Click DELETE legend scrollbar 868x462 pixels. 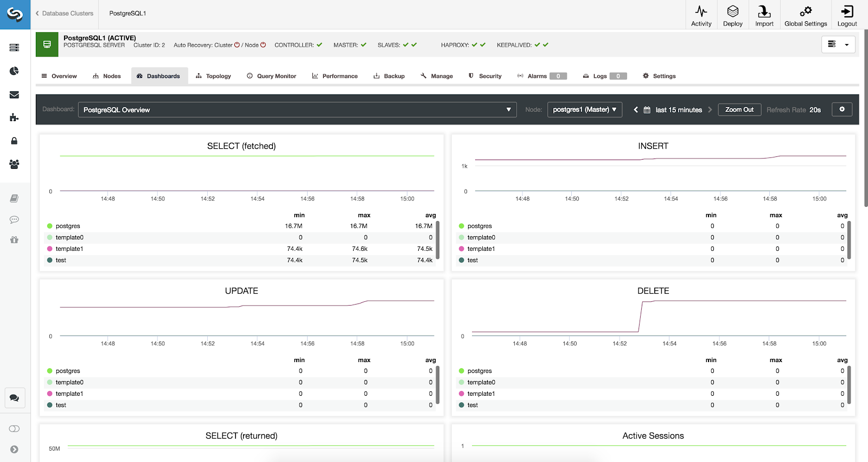[x=849, y=385]
